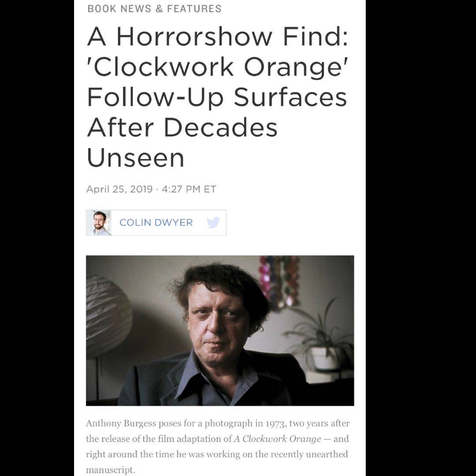Click the 4:27 PM ET timestamp
The image size is (476, 476).
(189, 189)
